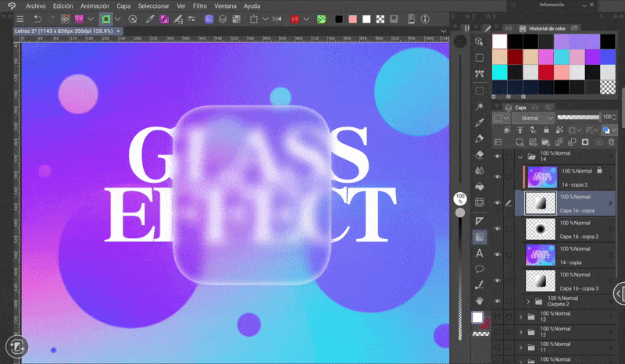The width and height of the screenshot is (625, 364).
Task: Click the Redo arrow in the command bar
Action: [x=52, y=19]
